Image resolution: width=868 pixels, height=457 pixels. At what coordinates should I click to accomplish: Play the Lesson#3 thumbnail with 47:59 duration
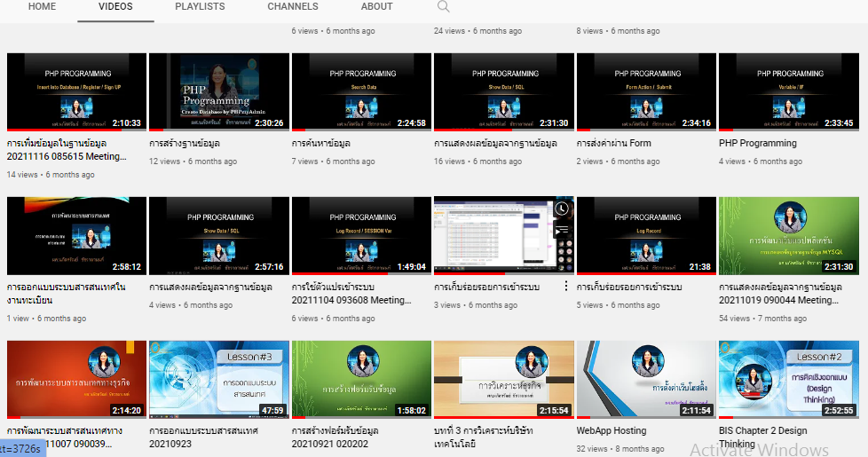(218, 379)
